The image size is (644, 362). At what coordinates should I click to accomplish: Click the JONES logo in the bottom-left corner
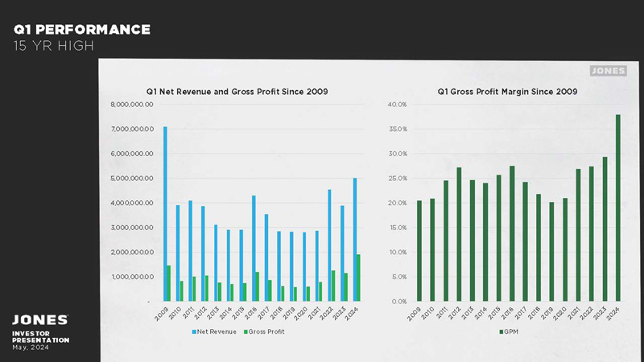click(39, 319)
